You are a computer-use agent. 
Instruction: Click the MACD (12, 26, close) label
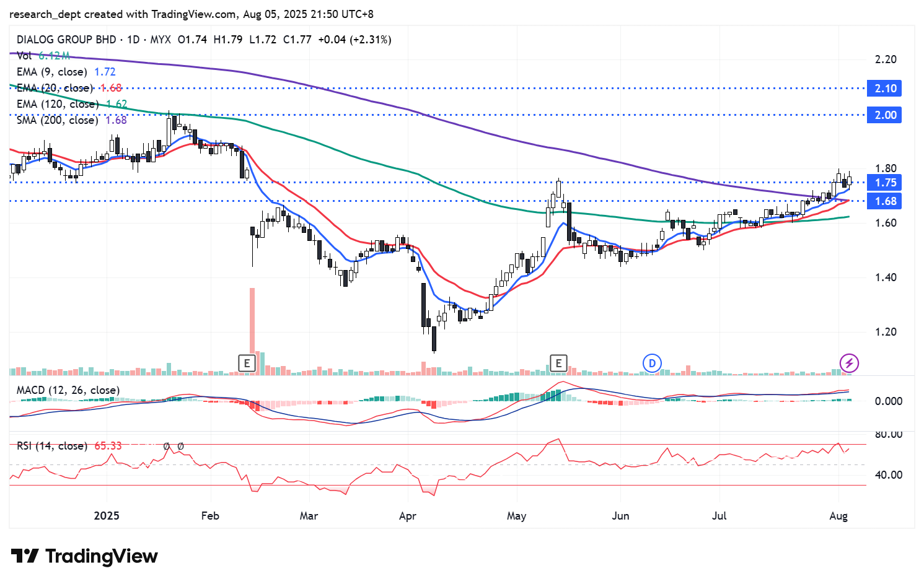(68, 390)
